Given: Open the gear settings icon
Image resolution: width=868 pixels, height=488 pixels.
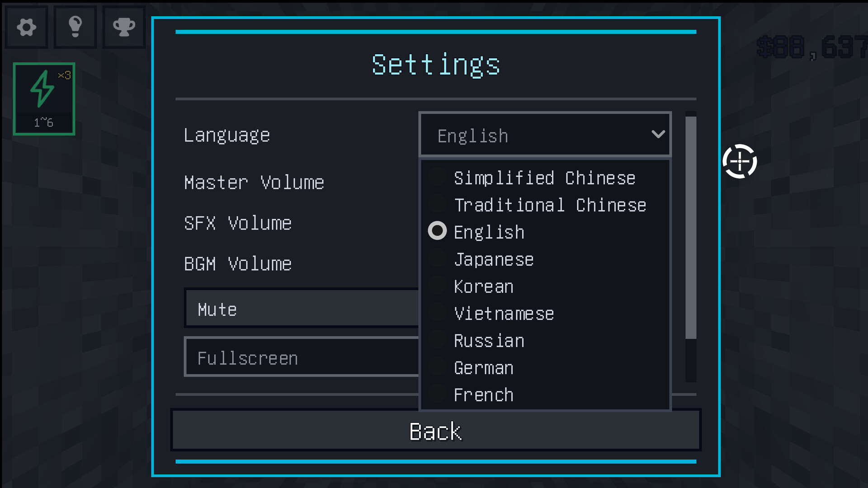Looking at the screenshot, I should pos(26,27).
